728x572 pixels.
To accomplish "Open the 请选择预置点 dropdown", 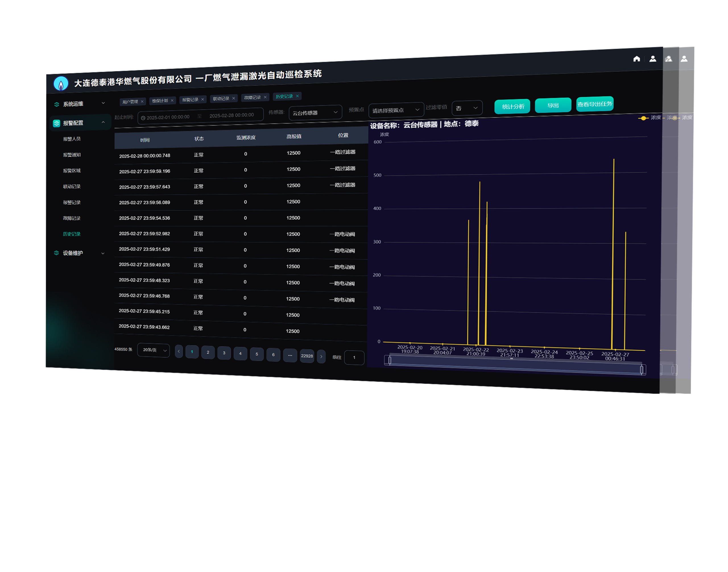I will coord(396,110).
